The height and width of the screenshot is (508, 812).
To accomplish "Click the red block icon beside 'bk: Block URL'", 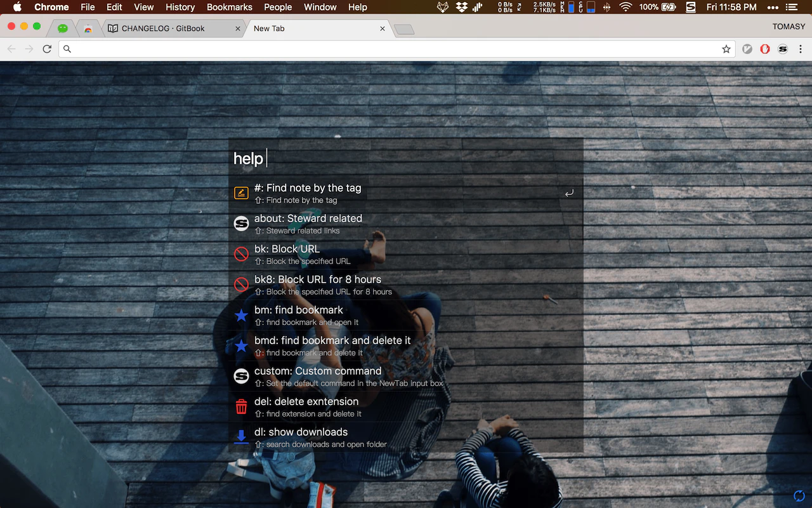I will (x=241, y=254).
